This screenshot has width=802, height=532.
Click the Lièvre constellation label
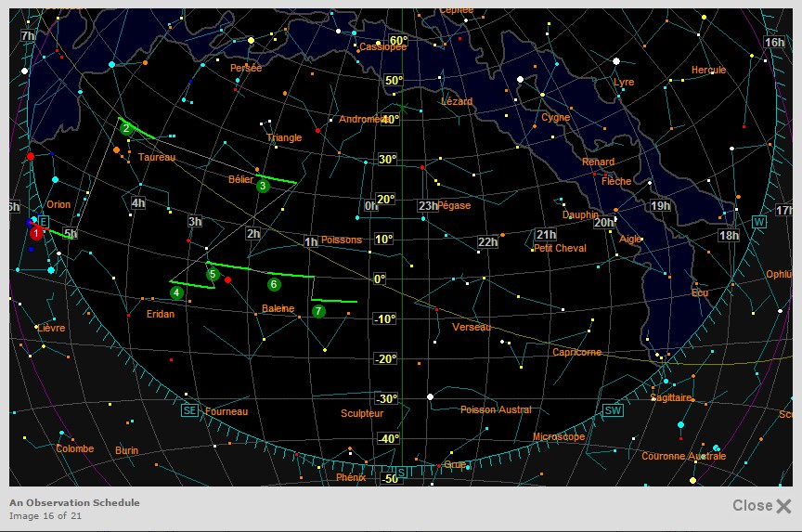point(51,328)
